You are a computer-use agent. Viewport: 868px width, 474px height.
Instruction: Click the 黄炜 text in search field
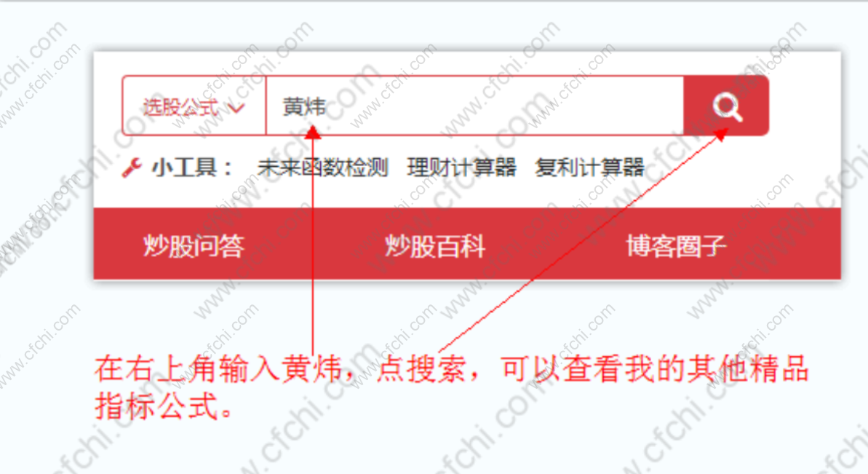point(304,106)
